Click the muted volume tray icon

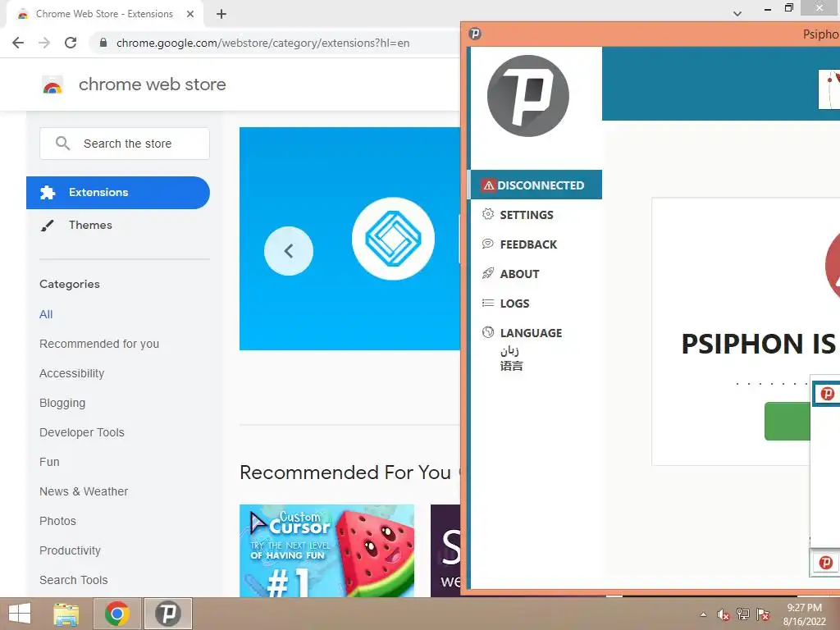724,614
